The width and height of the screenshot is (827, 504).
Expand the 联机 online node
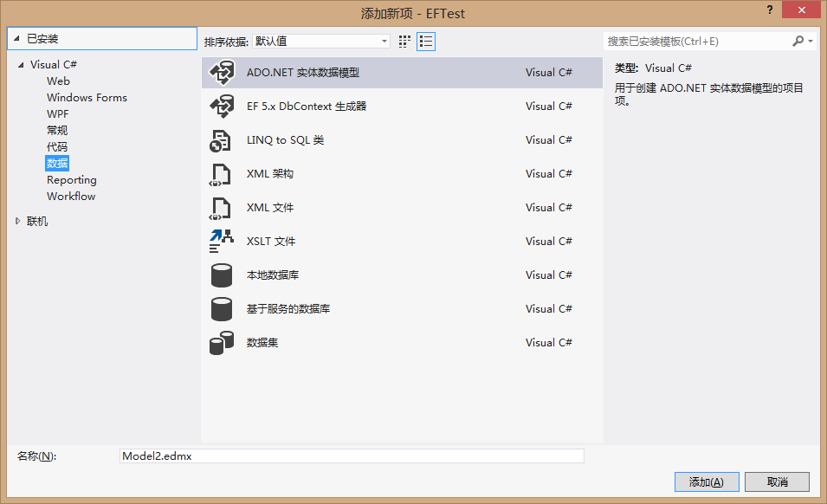click(x=18, y=222)
